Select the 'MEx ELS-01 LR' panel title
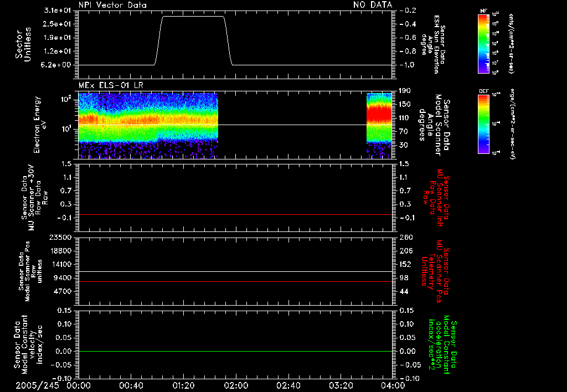This screenshot has width=567, height=392. (x=111, y=85)
